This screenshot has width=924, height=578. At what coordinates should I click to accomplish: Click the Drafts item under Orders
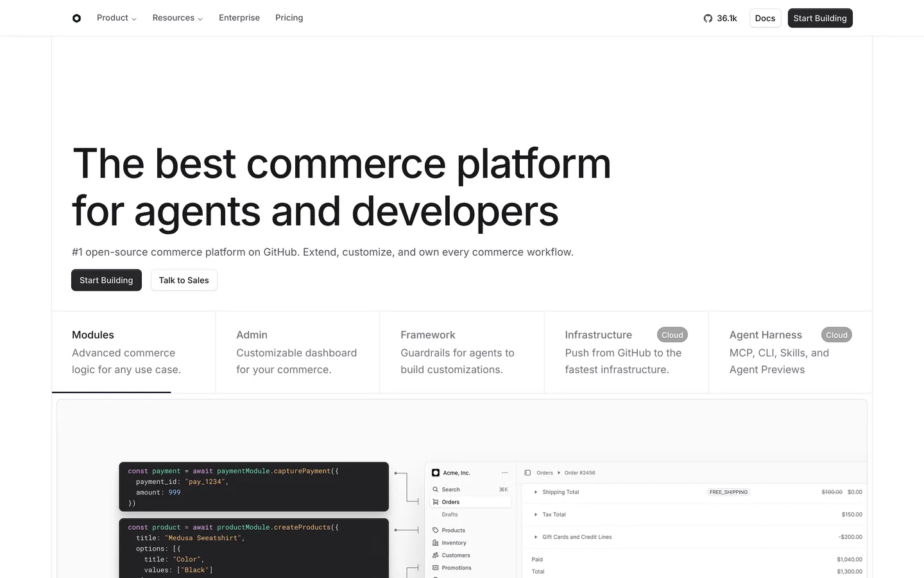[450, 514]
